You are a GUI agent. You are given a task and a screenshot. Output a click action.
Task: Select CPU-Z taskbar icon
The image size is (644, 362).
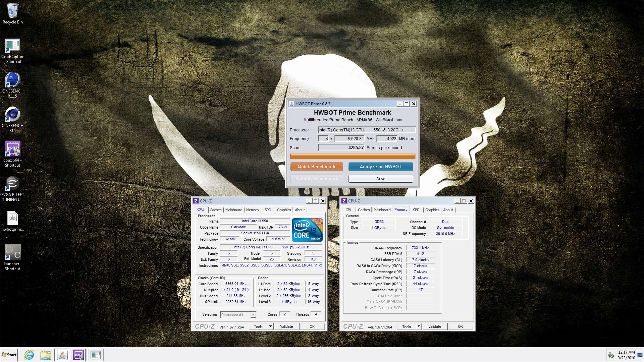coord(78,355)
